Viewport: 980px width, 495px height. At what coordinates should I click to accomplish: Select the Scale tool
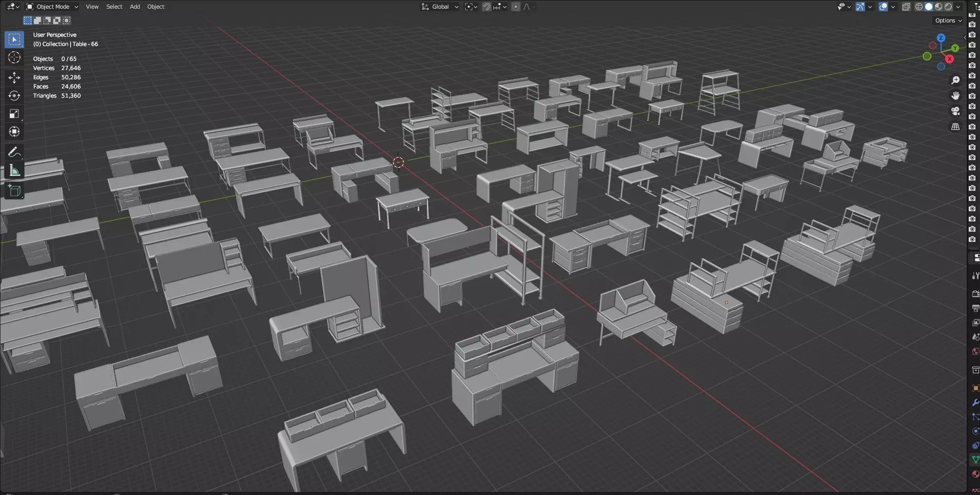tap(14, 114)
